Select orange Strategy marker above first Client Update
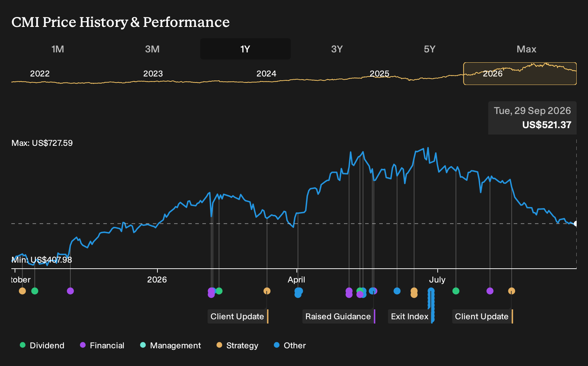This screenshot has height=366, width=588. (267, 291)
